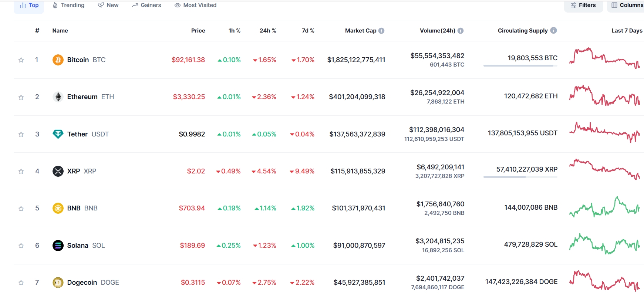644x294 pixels.
Task: Open the XRP name link
Action: click(x=82, y=171)
